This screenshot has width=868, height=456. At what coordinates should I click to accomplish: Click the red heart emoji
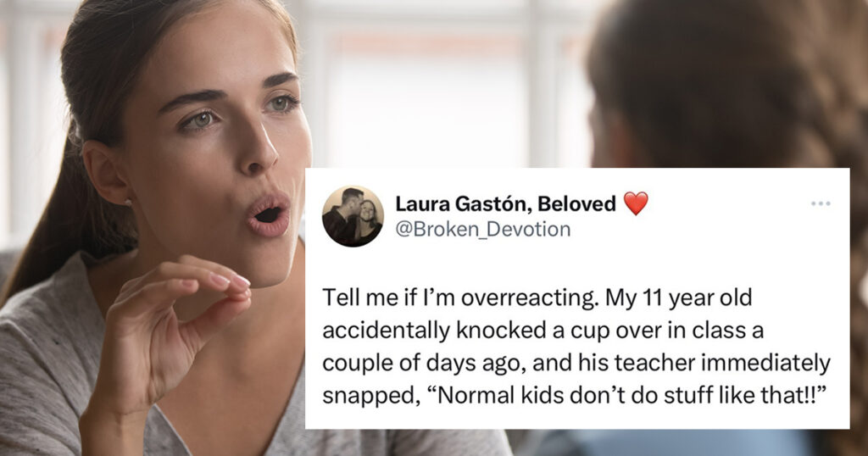click(636, 203)
